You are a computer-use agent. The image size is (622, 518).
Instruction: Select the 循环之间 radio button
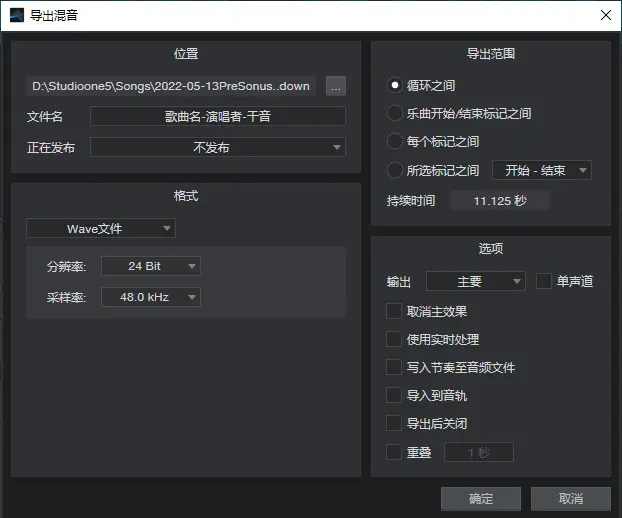point(395,85)
